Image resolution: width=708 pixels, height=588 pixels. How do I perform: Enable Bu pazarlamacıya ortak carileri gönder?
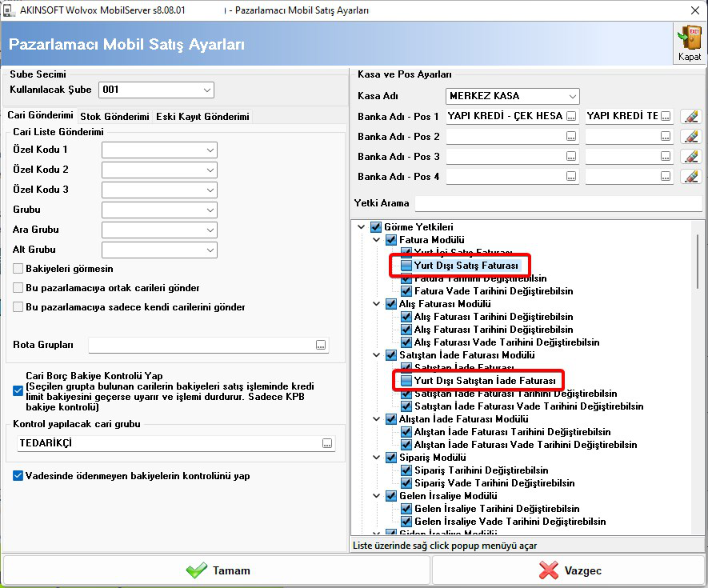tap(18, 288)
